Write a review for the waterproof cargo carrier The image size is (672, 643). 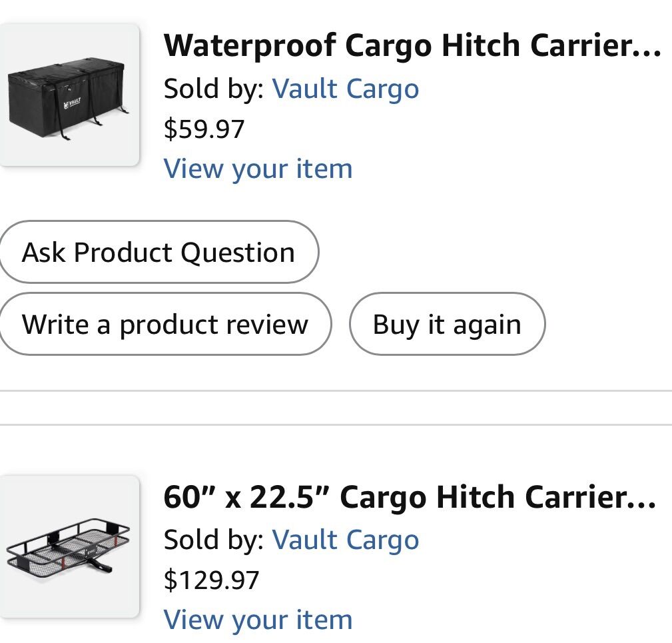point(165,324)
